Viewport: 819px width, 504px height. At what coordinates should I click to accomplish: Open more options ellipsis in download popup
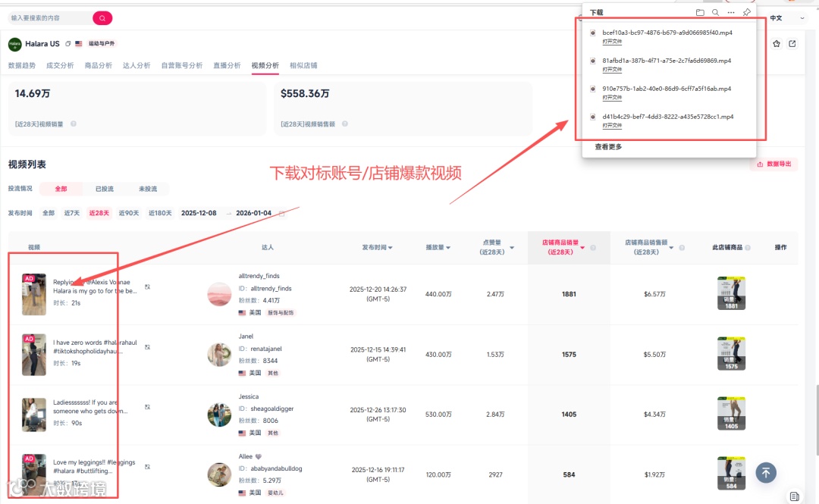(731, 13)
